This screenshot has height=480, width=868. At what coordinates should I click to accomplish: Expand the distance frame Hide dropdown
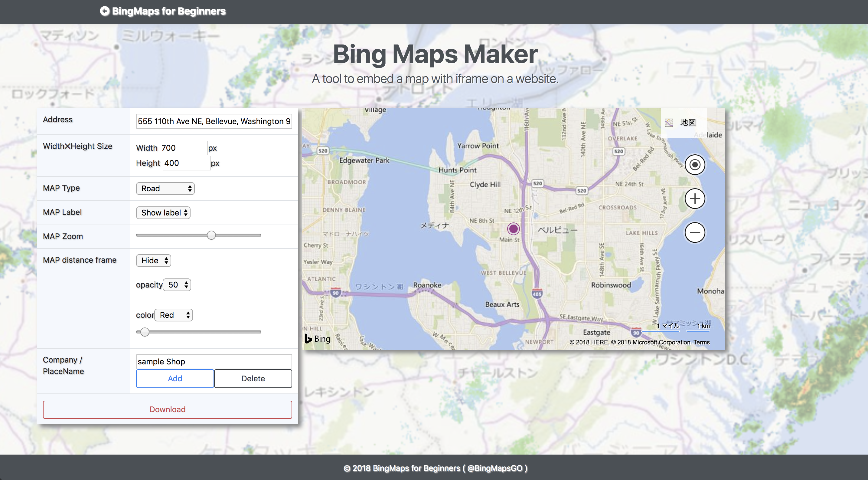click(x=153, y=261)
